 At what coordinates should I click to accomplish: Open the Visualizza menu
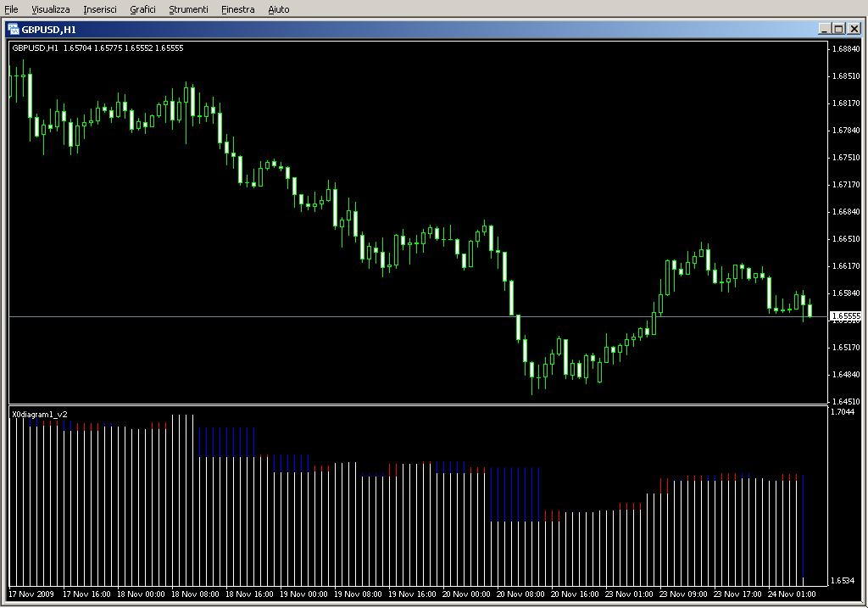[50, 9]
